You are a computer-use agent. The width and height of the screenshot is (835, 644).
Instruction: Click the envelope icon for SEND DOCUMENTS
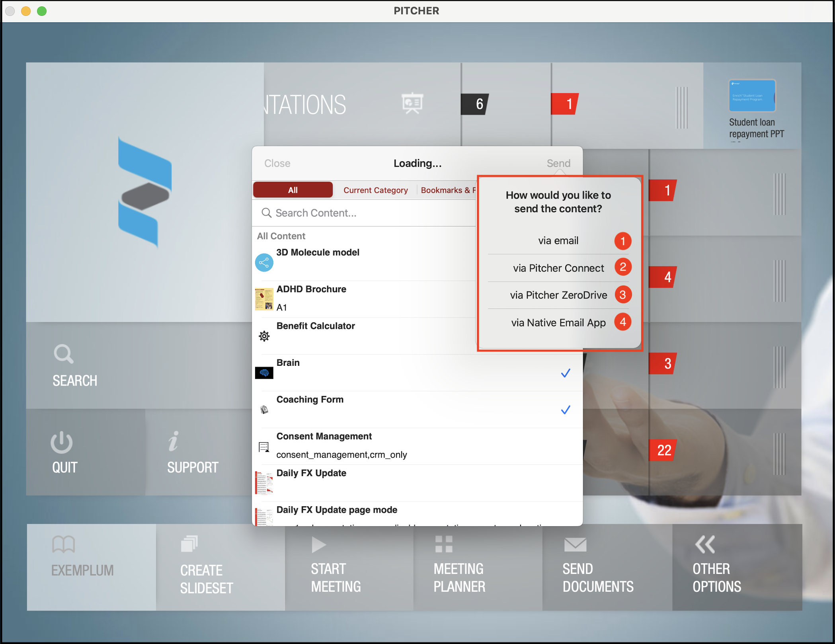click(x=575, y=544)
